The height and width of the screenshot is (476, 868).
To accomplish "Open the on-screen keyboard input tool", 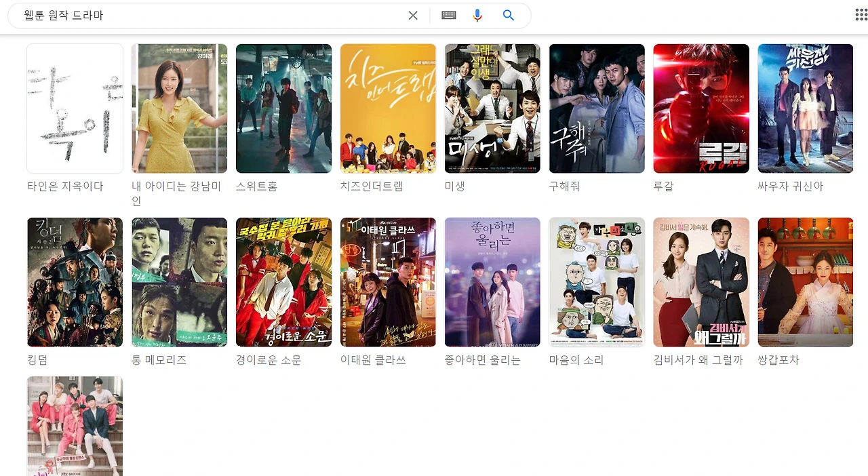I will 448,15.
